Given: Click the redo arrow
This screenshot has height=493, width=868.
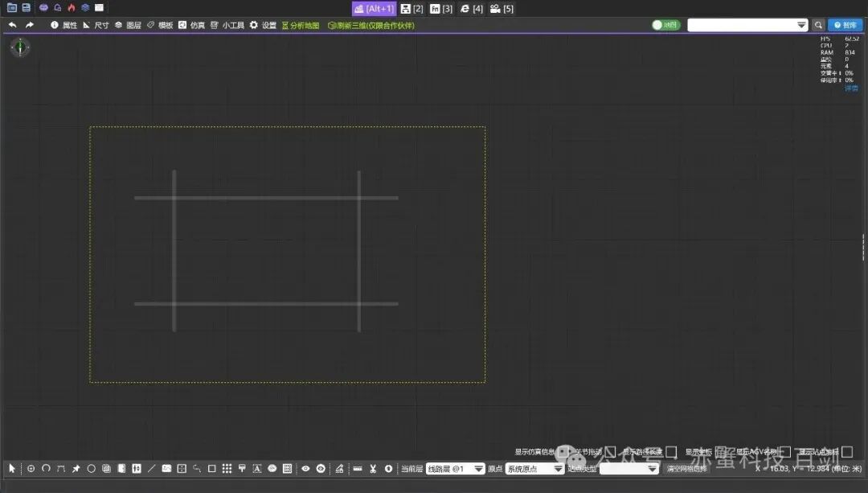Looking at the screenshot, I should 30,25.
